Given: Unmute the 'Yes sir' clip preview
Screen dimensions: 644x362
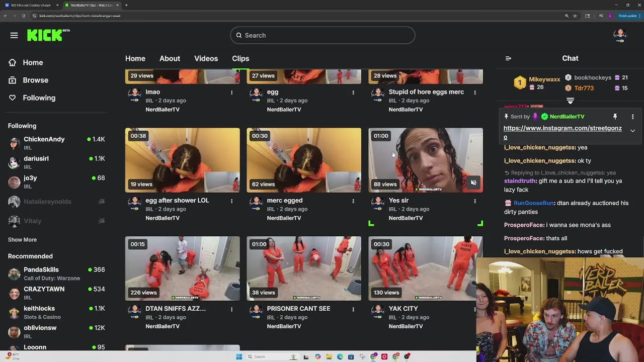Looking at the screenshot, I should tap(473, 183).
